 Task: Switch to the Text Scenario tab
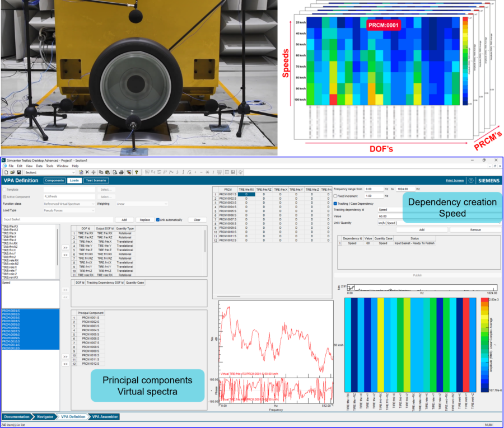click(x=97, y=181)
